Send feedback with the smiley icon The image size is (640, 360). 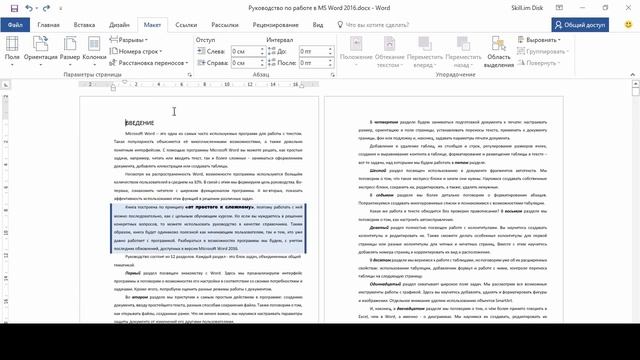628,25
